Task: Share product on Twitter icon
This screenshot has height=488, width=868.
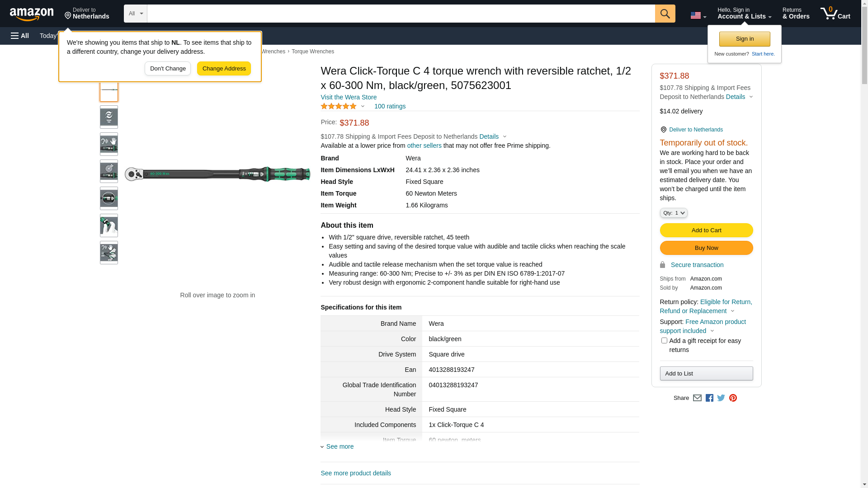Action: click(721, 398)
